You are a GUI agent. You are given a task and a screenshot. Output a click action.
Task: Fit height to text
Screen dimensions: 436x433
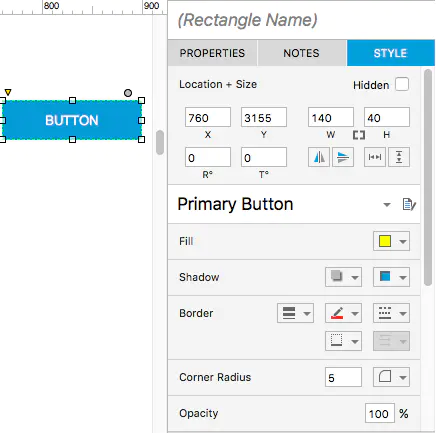pos(399,157)
